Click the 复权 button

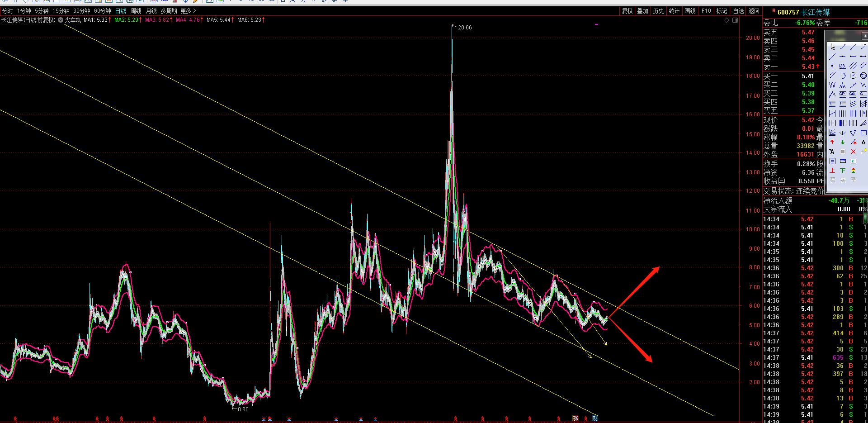(x=627, y=11)
